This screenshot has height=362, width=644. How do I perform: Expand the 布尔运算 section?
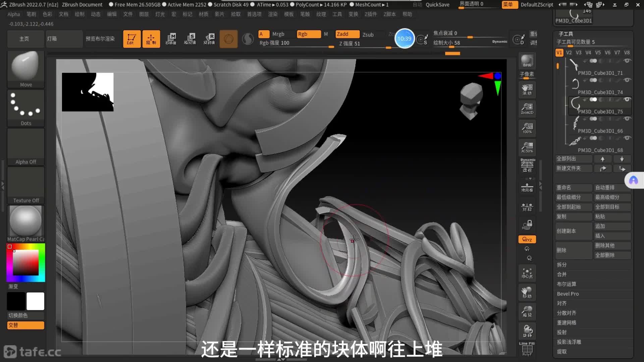567,284
